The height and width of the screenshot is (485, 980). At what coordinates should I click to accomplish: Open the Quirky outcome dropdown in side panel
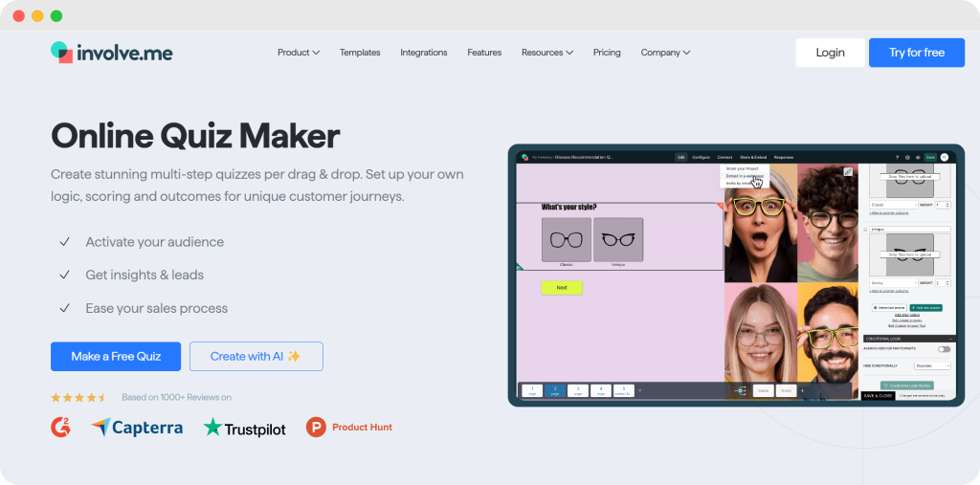pyautogui.click(x=894, y=283)
